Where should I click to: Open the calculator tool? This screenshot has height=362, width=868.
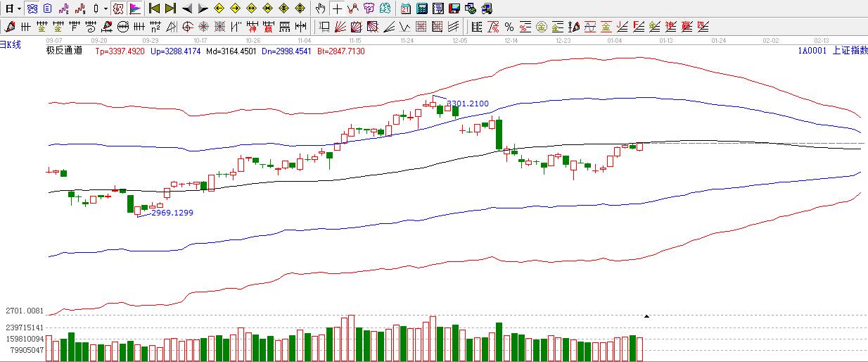click(421, 8)
